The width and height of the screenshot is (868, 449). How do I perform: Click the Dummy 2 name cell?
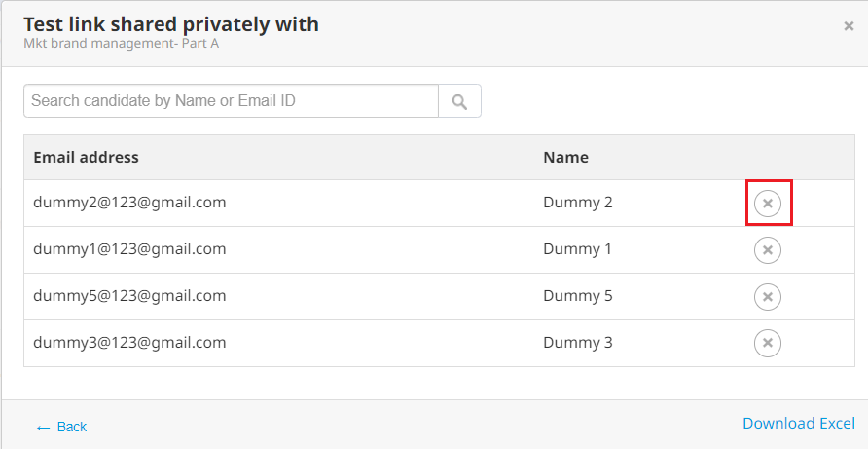(x=578, y=203)
